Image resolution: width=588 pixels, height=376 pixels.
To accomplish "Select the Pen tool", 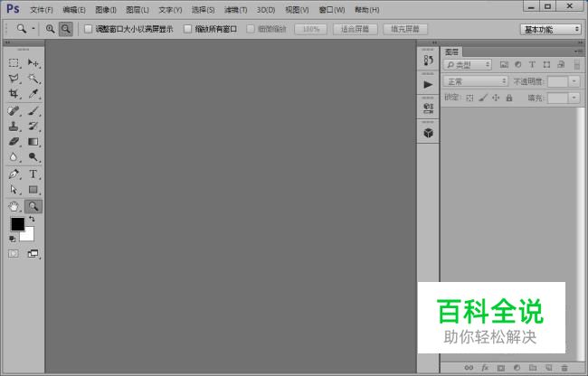I will pos(14,174).
